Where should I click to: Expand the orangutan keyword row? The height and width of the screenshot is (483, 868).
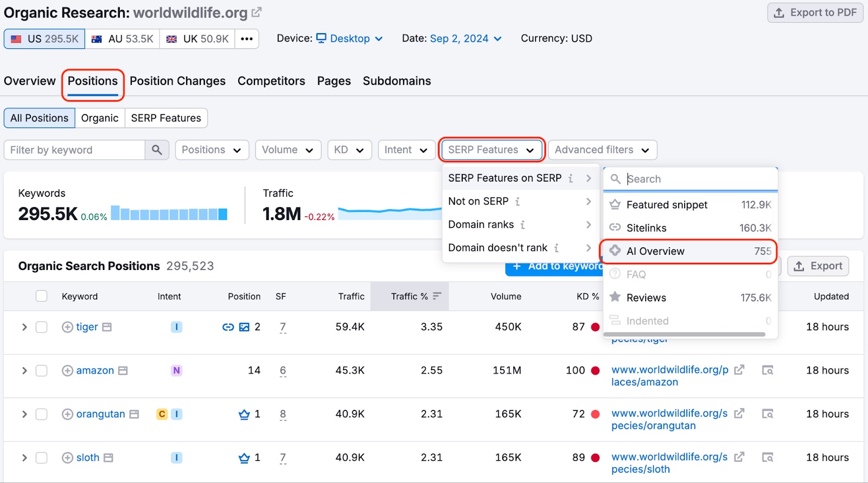pyautogui.click(x=24, y=414)
